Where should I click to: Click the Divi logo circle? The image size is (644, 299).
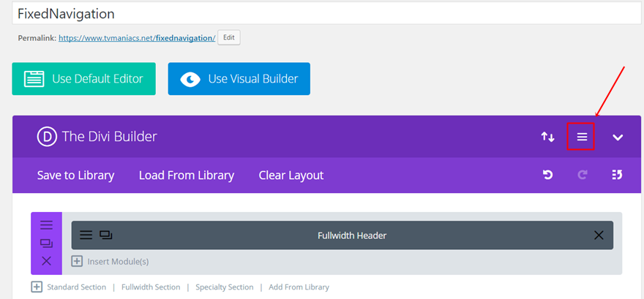(x=46, y=137)
